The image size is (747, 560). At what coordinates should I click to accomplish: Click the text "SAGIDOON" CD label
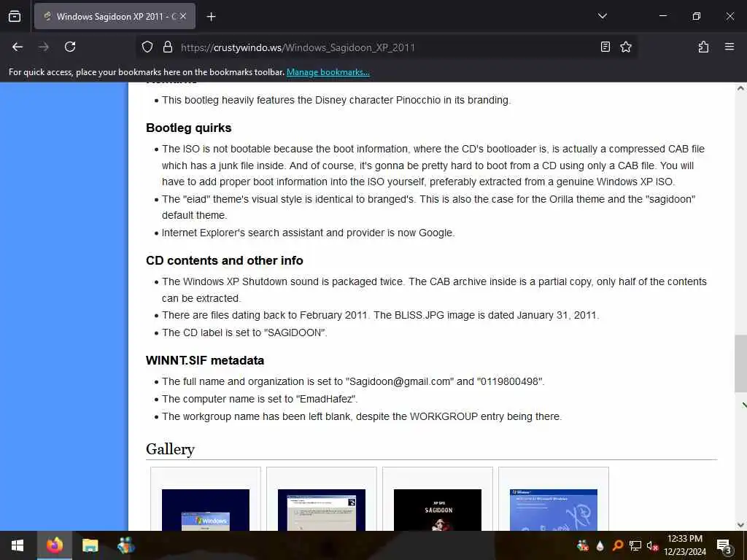pos(295,332)
